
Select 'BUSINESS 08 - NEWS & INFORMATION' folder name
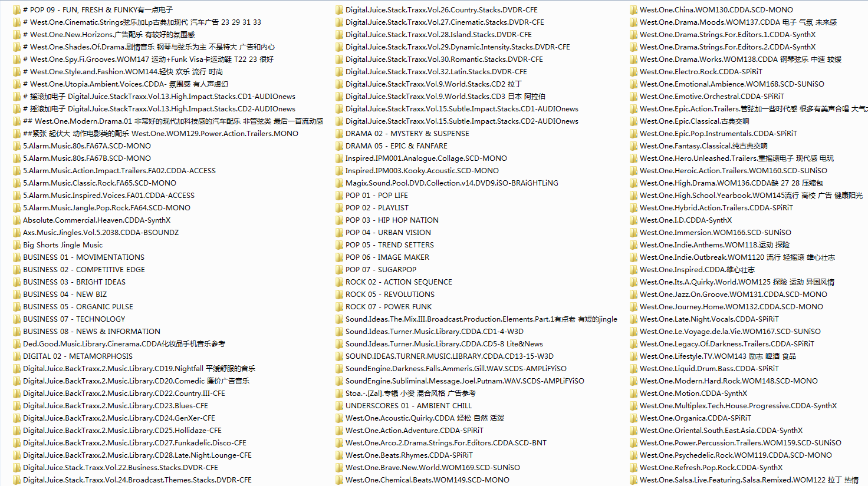(91, 332)
